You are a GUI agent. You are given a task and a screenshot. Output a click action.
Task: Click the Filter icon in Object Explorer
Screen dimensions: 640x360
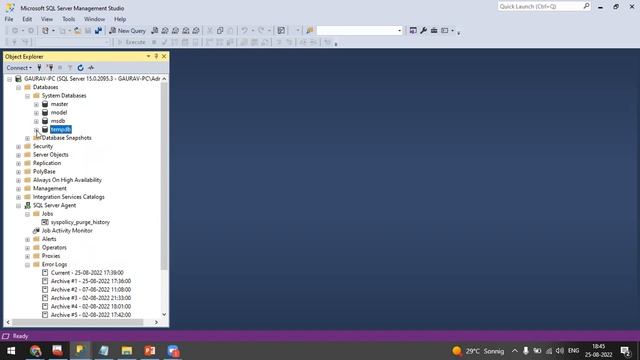(70, 68)
